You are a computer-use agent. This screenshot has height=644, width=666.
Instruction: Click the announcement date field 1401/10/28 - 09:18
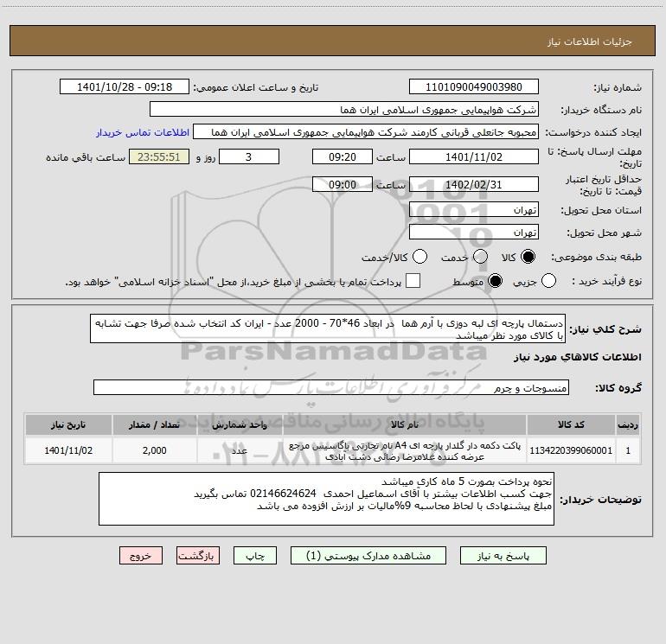tap(125, 87)
